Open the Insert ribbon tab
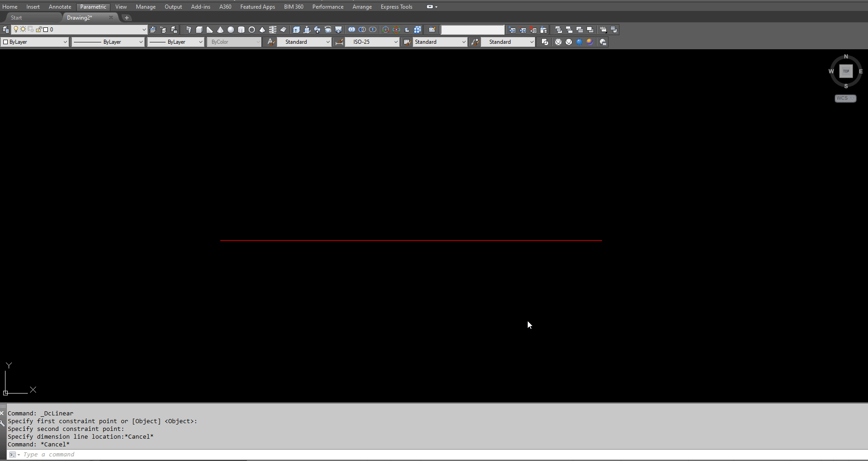This screenshot has width=868, height=461. [33, 7]
